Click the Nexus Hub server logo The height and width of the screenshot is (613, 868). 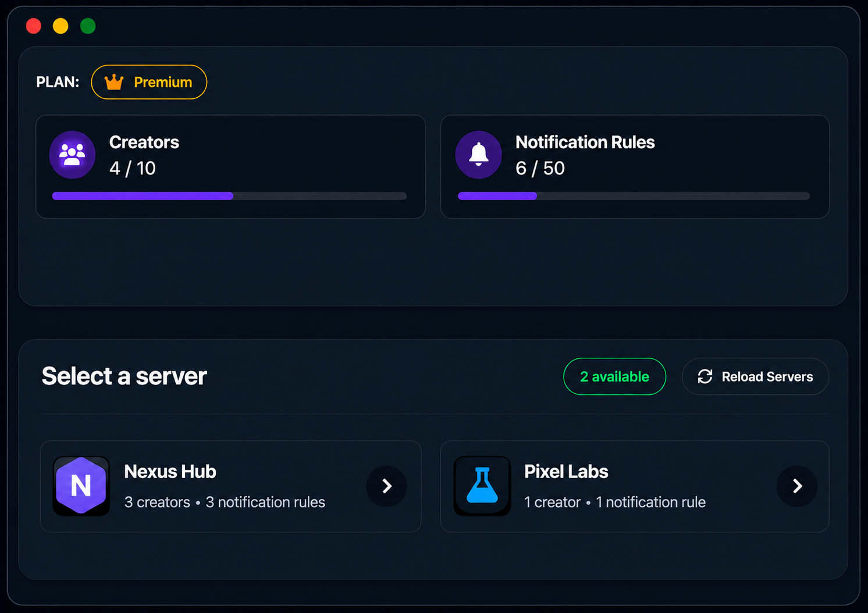click(x=81, y=486)
